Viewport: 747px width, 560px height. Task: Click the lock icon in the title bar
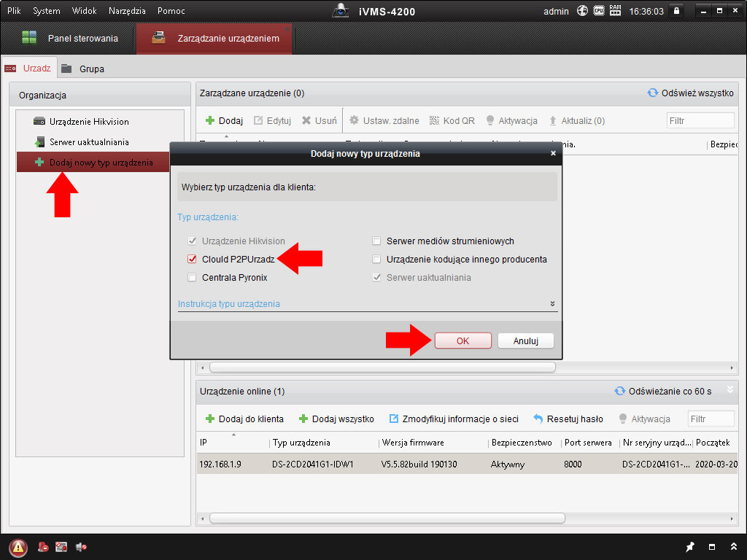[676, 11]
